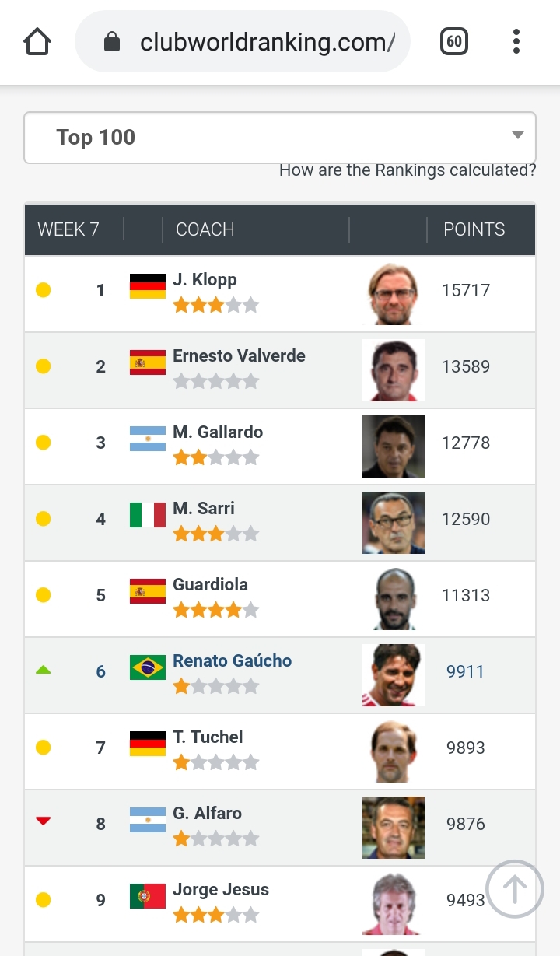Open the browser three-dot menu
Screen dimensions: 560x956
516,41
